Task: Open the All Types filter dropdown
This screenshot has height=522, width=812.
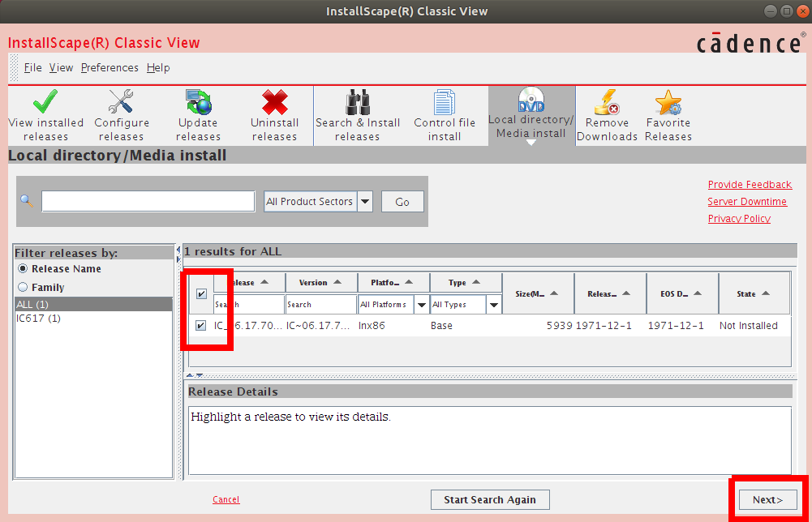Action: [x=493, y=304]
